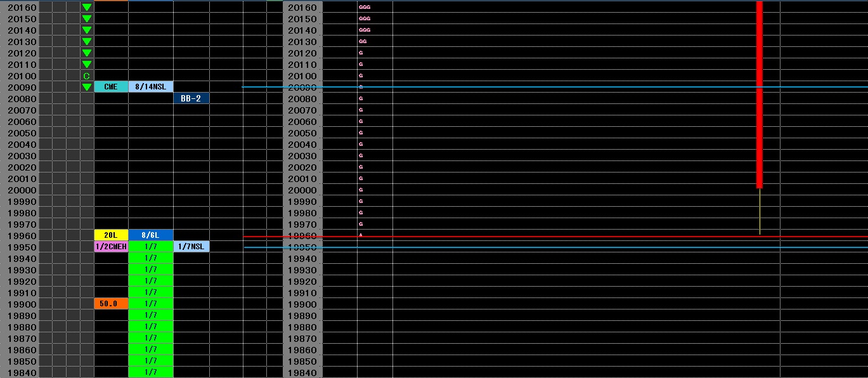Click the green down arrow at 20090

[87, 88]
